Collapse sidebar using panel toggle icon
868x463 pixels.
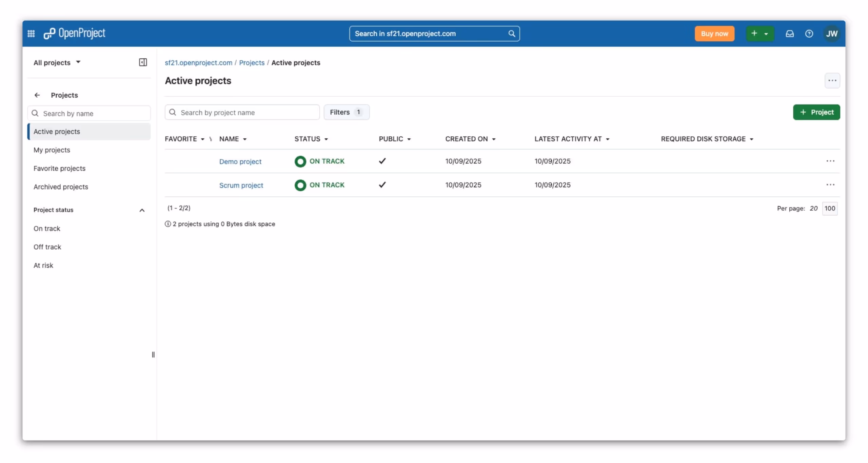tap(143, 62)
